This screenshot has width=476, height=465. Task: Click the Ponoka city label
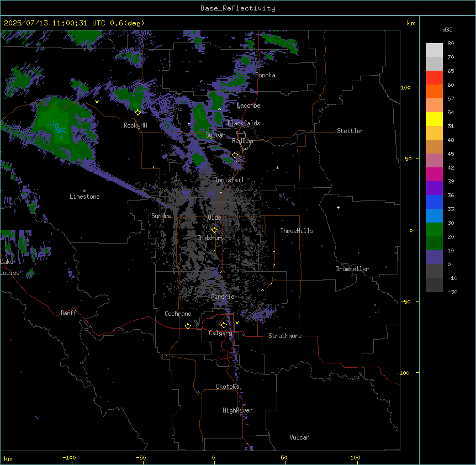(x=265, y=75)
